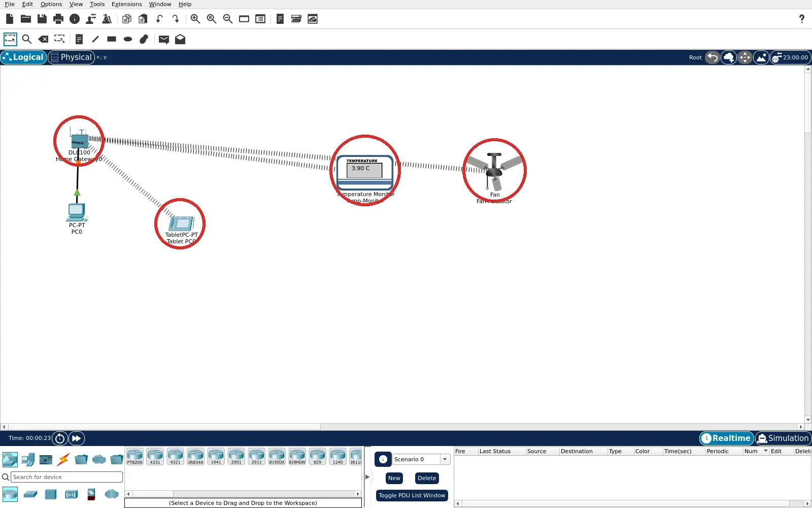Switch to Simulation mode
812x508 pixels.
pyautogui.click(x=783, y=438)
